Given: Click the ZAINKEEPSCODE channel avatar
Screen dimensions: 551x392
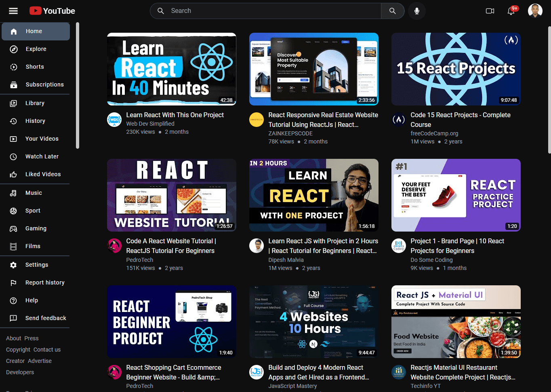Looking at the screenshot, I should [257, 120].
